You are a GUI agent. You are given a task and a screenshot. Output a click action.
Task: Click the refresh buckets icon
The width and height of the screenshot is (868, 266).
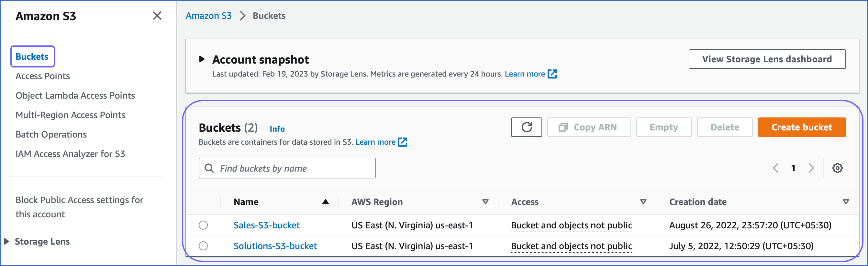[x=526, y=127]
